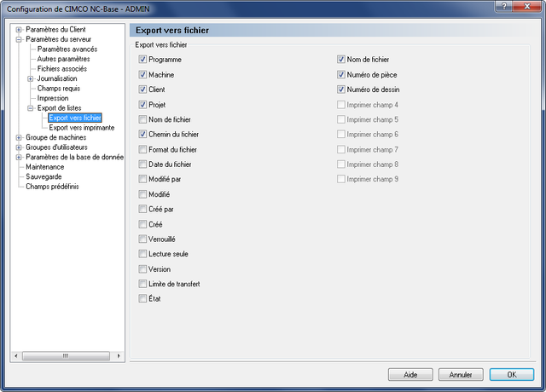Open Export vers imprimante page
The image size is (546, 392).
(x=82, y=128)
